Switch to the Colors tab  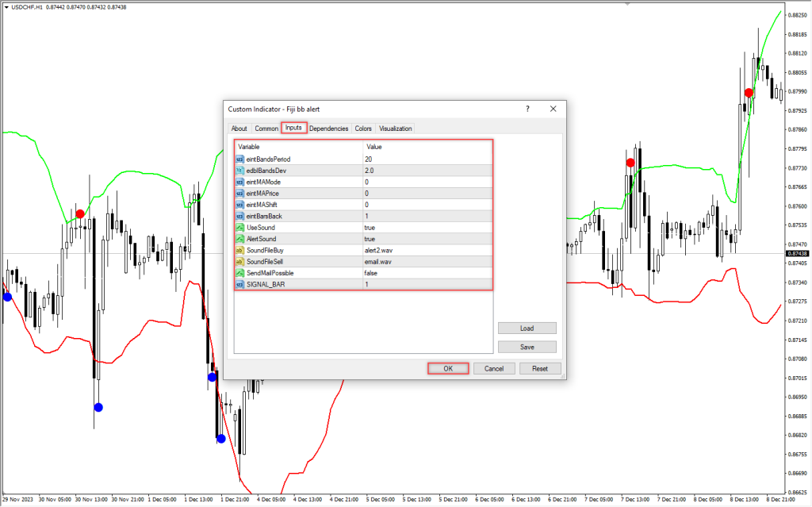coord(363,129)
